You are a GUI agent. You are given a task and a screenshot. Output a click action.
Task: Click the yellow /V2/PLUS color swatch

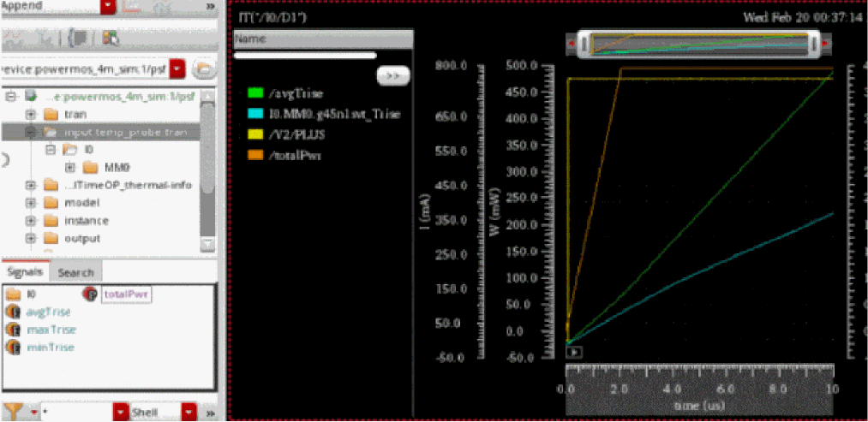click(x=255, y=135)
